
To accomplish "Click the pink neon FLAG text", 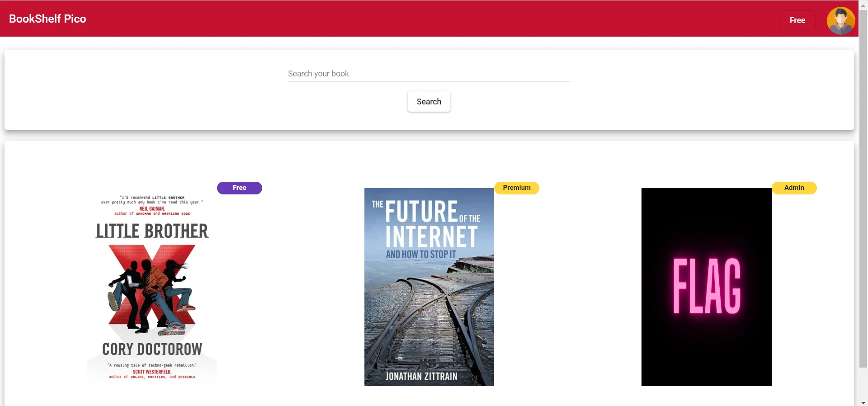I will coord(707,286).
